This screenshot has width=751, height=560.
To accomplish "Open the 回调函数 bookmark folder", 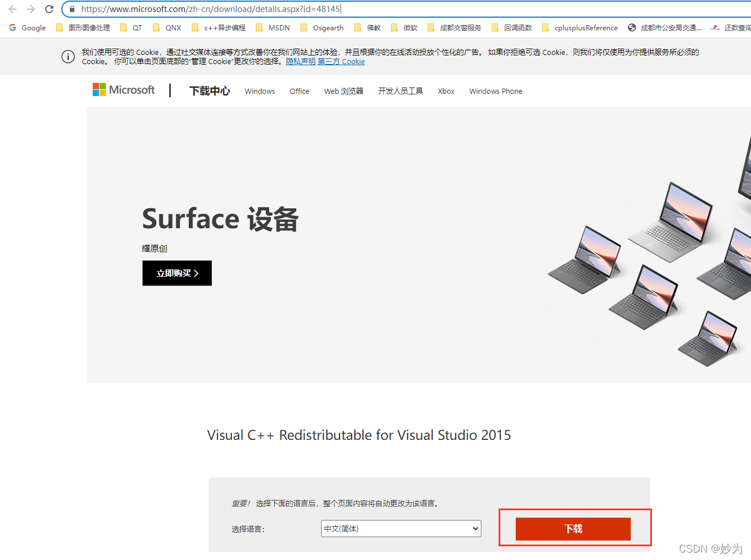I will click(512, 27).
